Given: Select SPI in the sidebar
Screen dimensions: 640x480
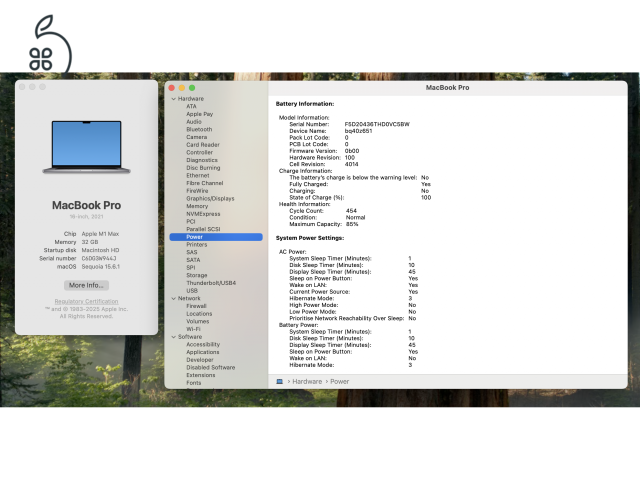Looking at the screenshot, I should point(191,268).
